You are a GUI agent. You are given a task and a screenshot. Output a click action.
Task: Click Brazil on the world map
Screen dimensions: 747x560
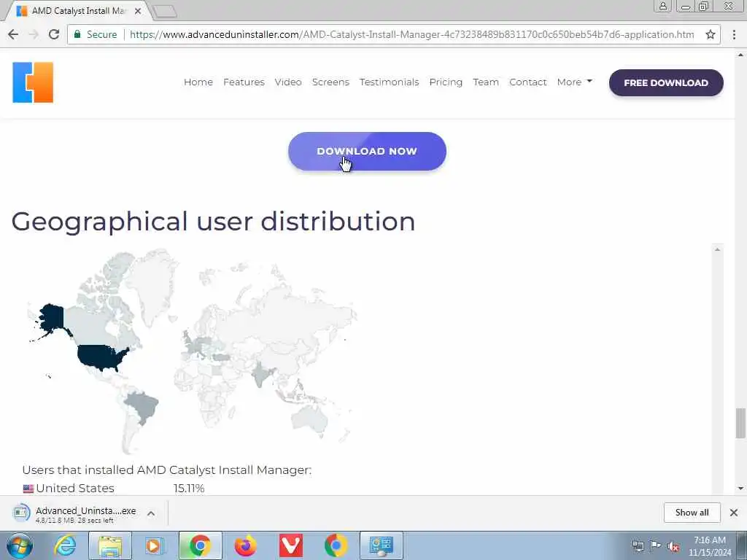tap(142, 407)
